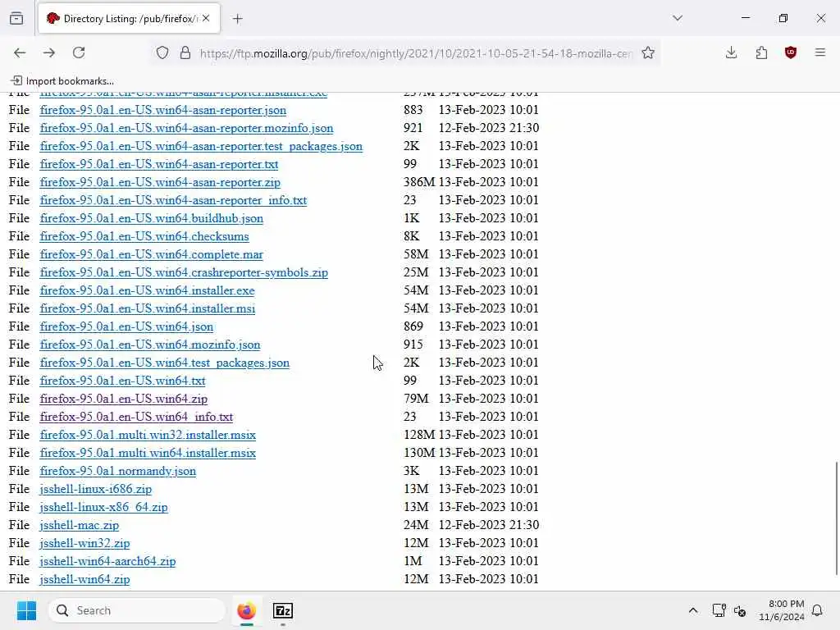Open the Extensions menu
Screen dimensions: 840x630
tap(761, 52)
